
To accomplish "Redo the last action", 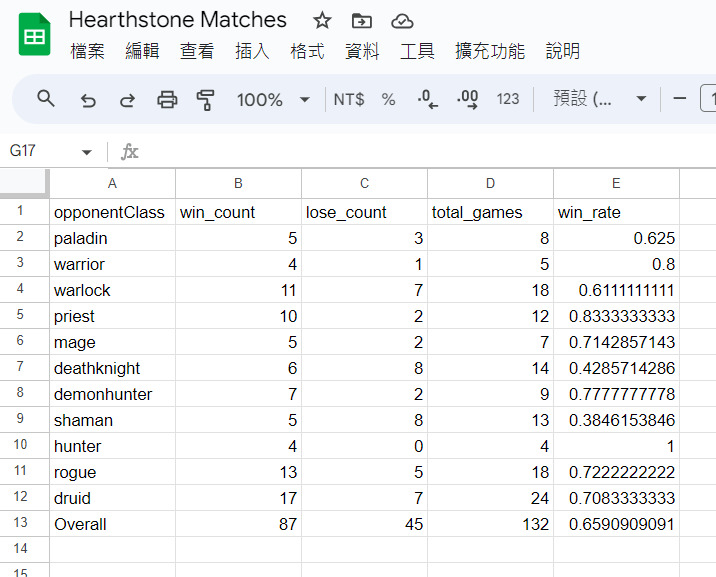I will (x=127, y=100).
